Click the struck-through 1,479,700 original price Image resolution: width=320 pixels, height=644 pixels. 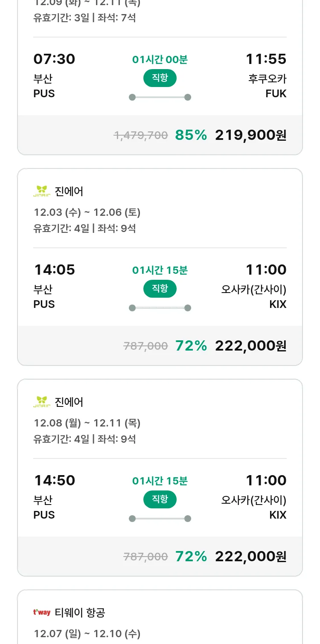click(x=141, y=136)
